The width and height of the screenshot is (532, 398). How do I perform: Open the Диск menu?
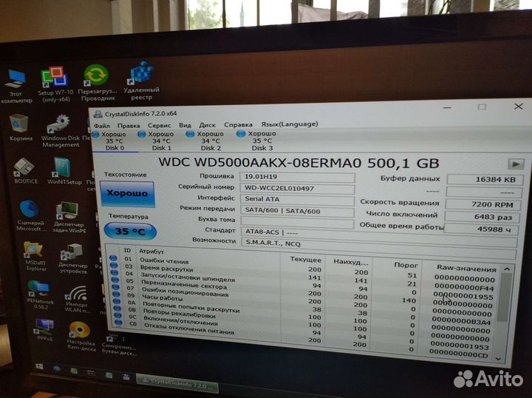(207, 125)
